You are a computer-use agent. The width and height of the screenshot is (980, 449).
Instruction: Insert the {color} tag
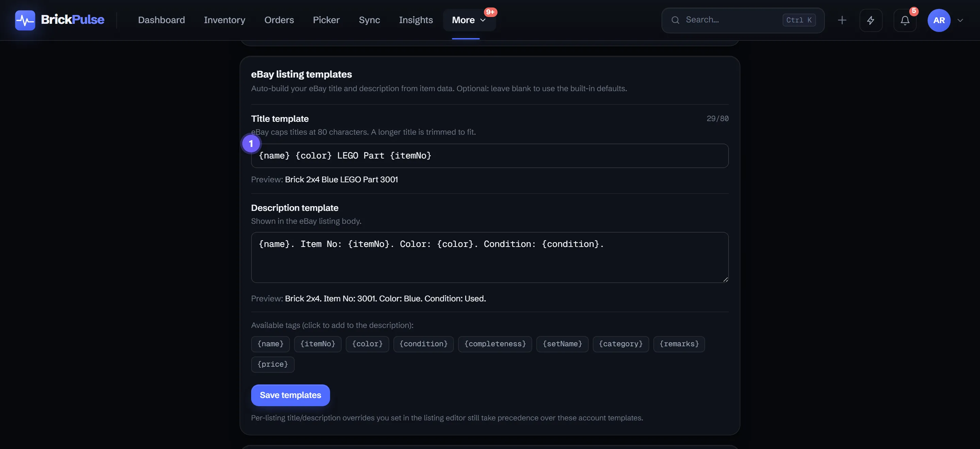pyautogui.click(x=367, y=344)
